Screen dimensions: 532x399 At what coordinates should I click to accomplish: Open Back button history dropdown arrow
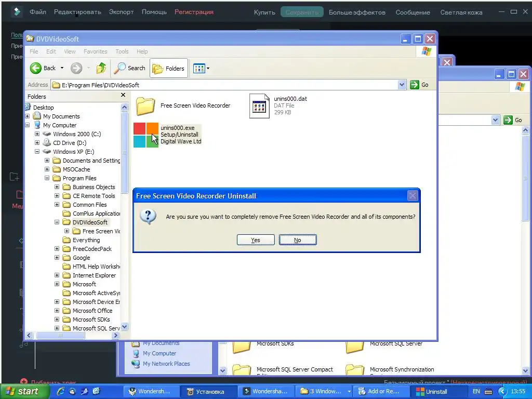(x=62, y=68)
